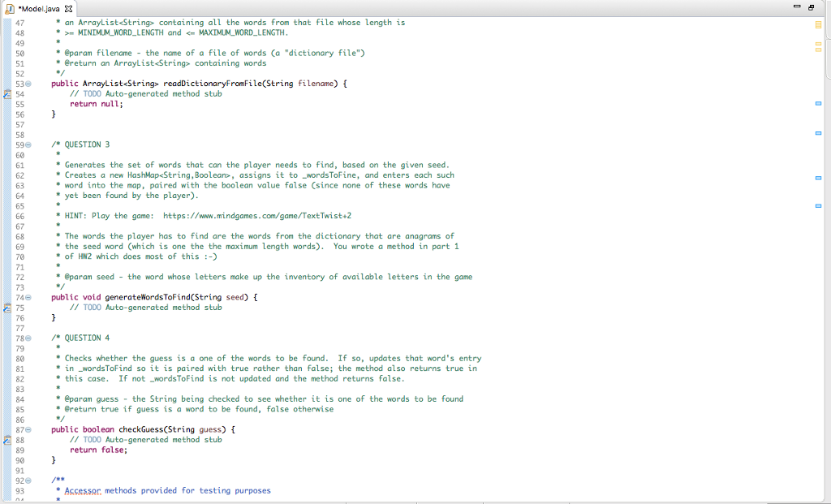Collapse the Accessor comment block at line 92
Image resolution: width=831 pixels, height=504 pixels.
click(x=26, y=480)
